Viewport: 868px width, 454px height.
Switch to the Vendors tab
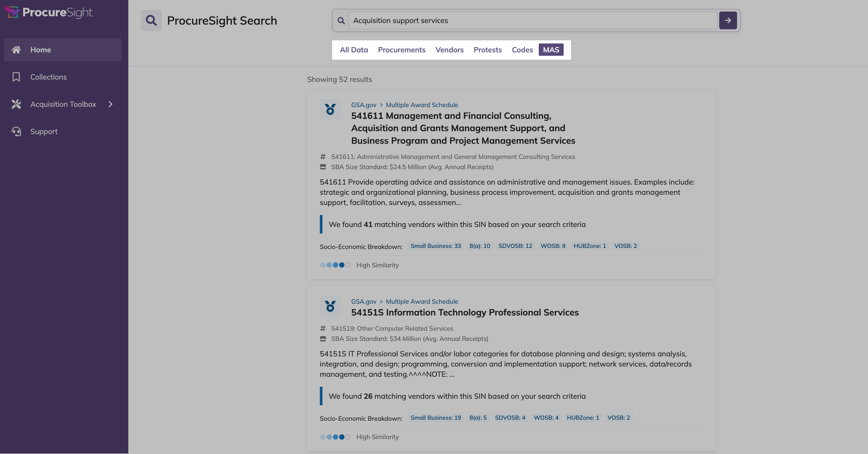click(x=449, y=50)
